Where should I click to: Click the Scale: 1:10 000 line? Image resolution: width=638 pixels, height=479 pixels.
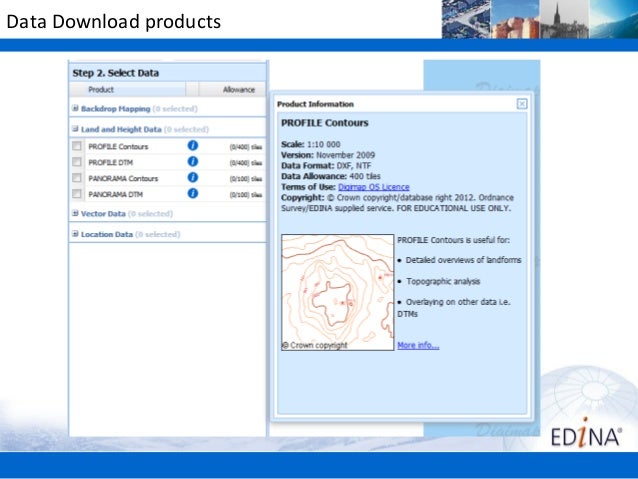[x=311, y=144]
